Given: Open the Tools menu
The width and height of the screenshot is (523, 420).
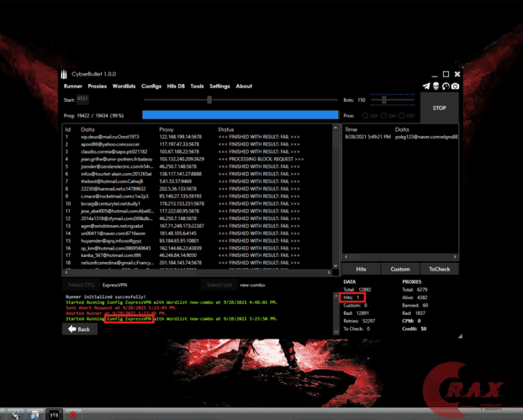Looking at the screenshot, I should [197, 87].
